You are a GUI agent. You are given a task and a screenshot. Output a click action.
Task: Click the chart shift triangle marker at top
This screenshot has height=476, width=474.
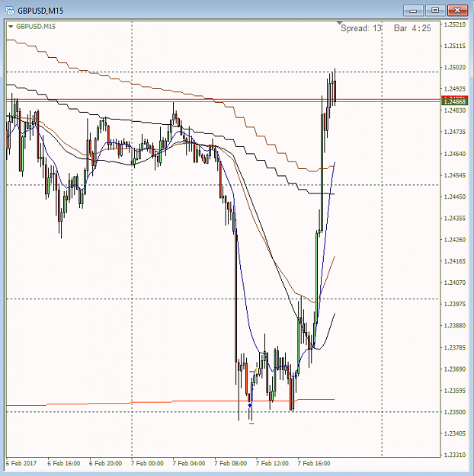coord(340,23)
